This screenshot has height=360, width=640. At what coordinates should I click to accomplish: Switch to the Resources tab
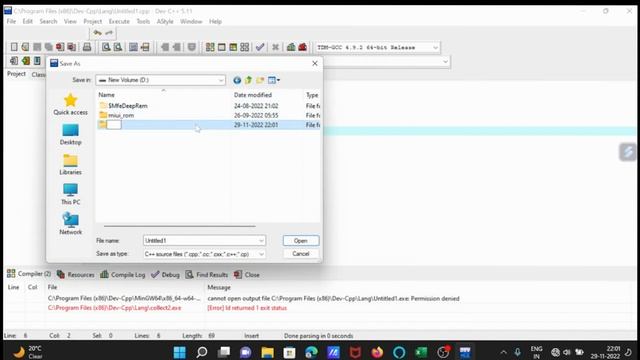pyautogui.click(x=76, y=275)
